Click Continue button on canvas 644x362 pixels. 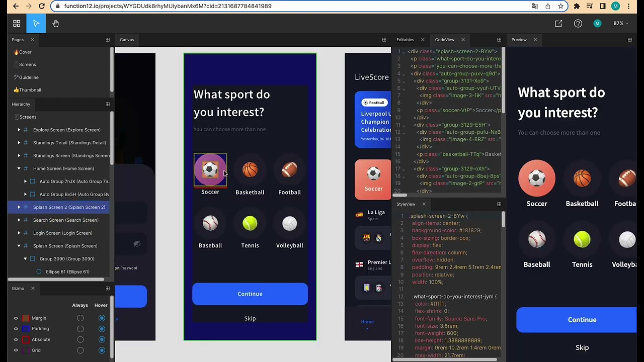(250, 294)
